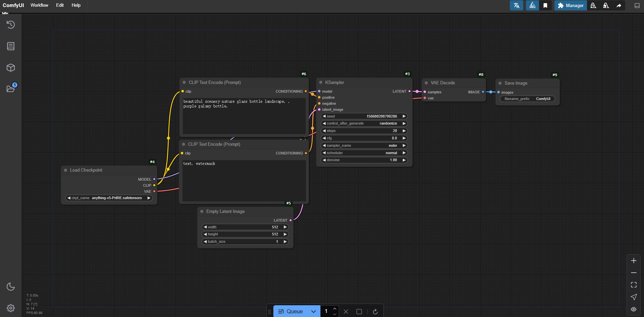This screenshot has width=644, height=317.
Task: Click the filename_prefix ComfyUI field
Action: pos(528,99)
